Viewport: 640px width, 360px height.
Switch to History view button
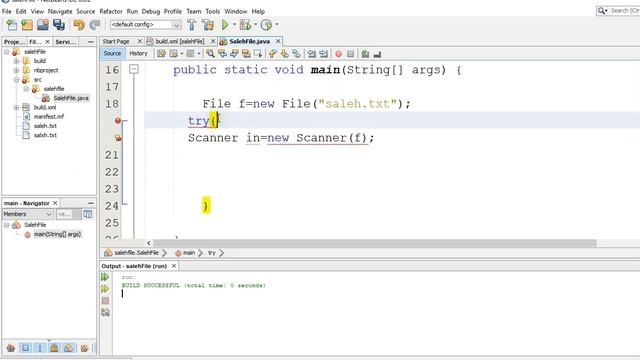coord(138,53)
